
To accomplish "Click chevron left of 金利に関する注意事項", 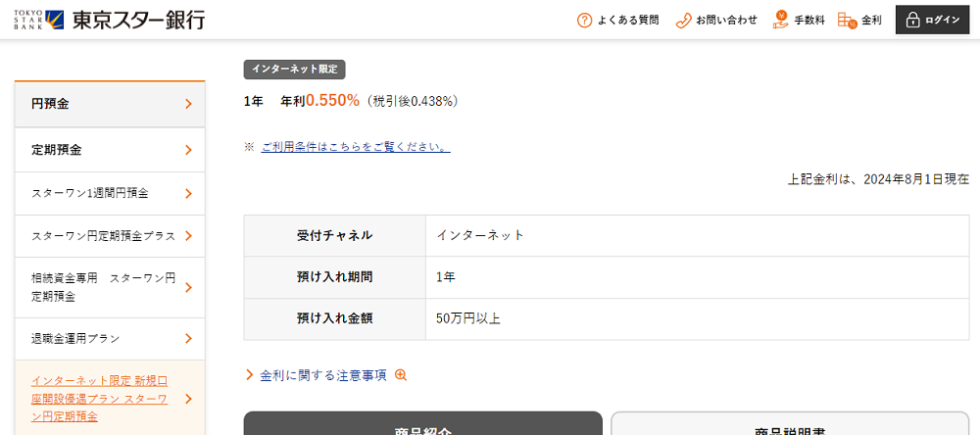I will 250,375.
